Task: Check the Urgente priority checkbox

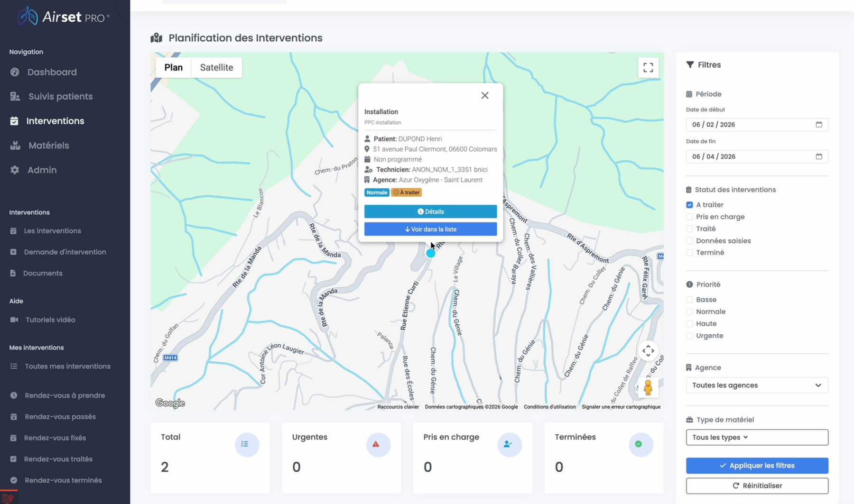Action: [689, 336]
